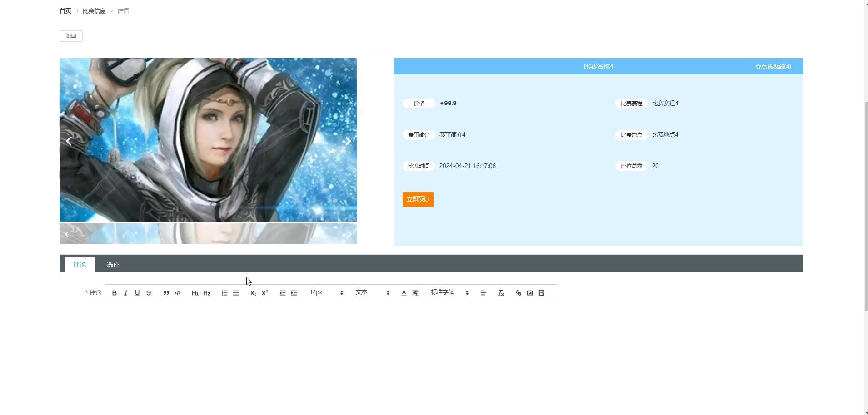
Task: Click the seat total value 20
Action: coord(655,166)
